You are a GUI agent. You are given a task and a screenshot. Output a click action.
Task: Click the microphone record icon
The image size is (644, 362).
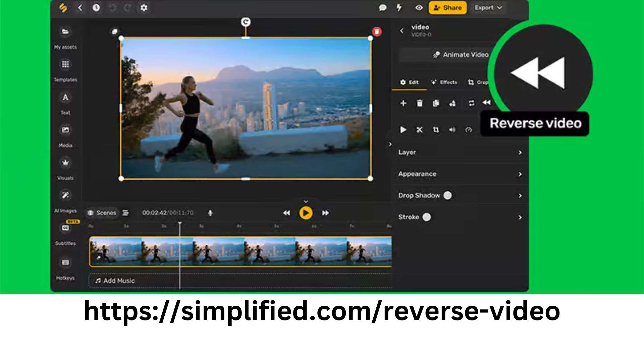tap(210, 213)
